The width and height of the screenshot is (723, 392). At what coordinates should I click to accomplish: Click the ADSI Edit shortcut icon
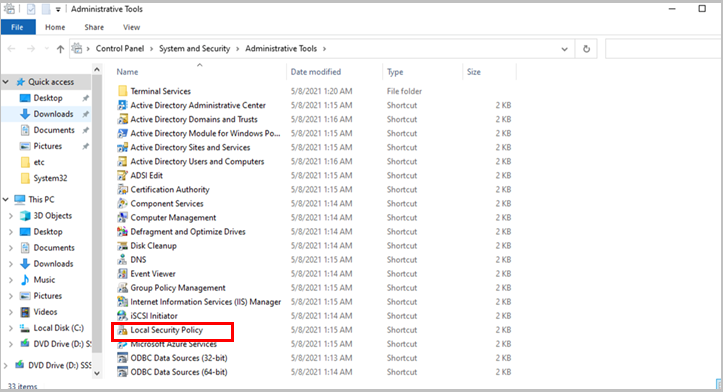(x=122, y=175)
